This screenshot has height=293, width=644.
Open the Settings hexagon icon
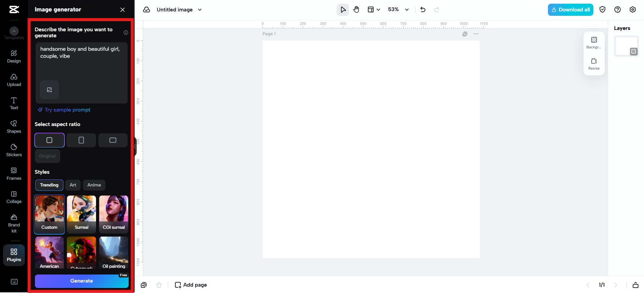pyautogui.click(x=633, y=10)
